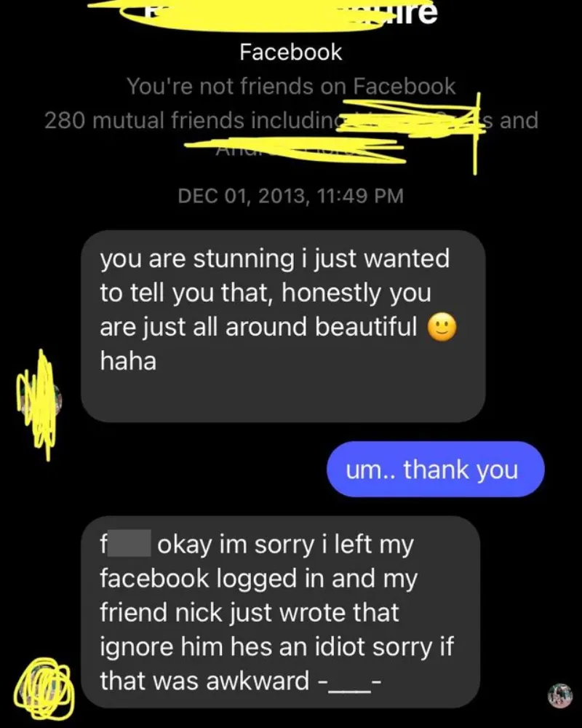Screen dimensions: 582x728
Task: Tap the 'DEC 01, 2013, 11:49 PM' timestamp
Action: click(x=290, y=195)
